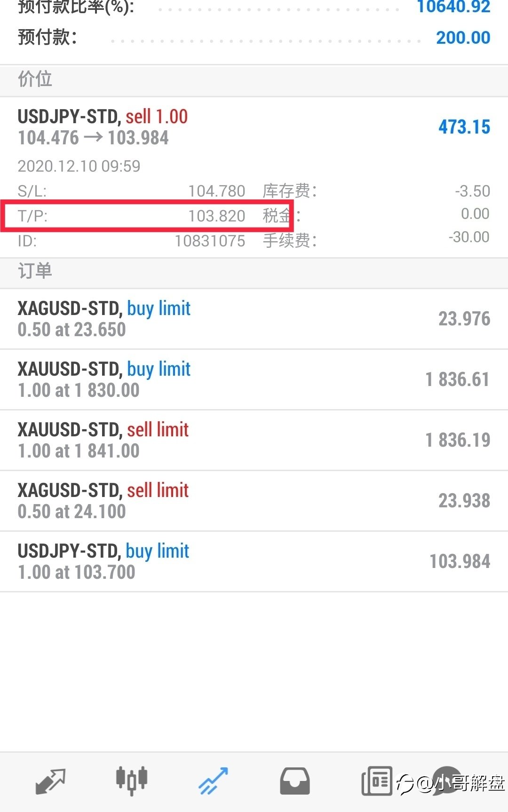Select USDJPY-STD buy limit at 103.700

coord(254,561)
